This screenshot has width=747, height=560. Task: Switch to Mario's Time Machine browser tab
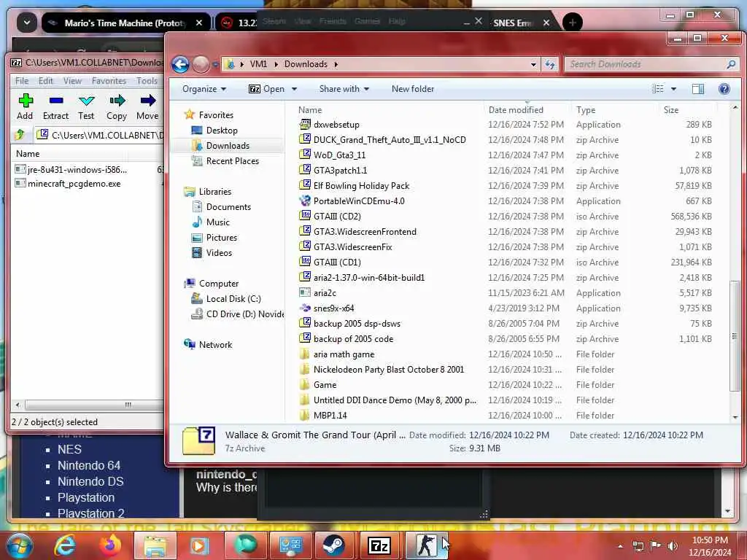[125, 23]
